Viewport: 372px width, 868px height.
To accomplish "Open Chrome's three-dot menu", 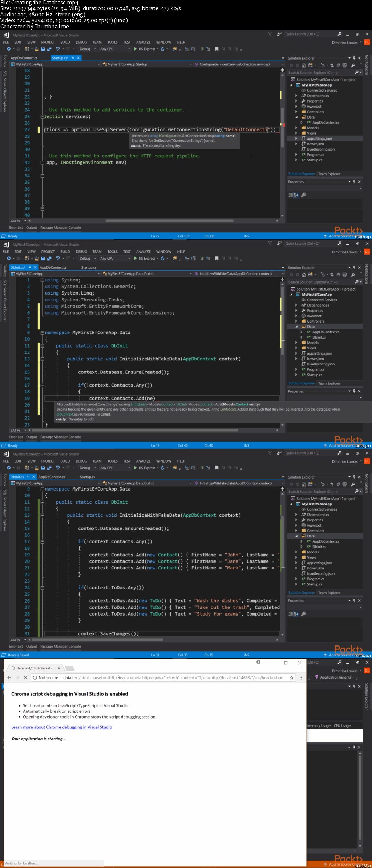I will (301, 677).
